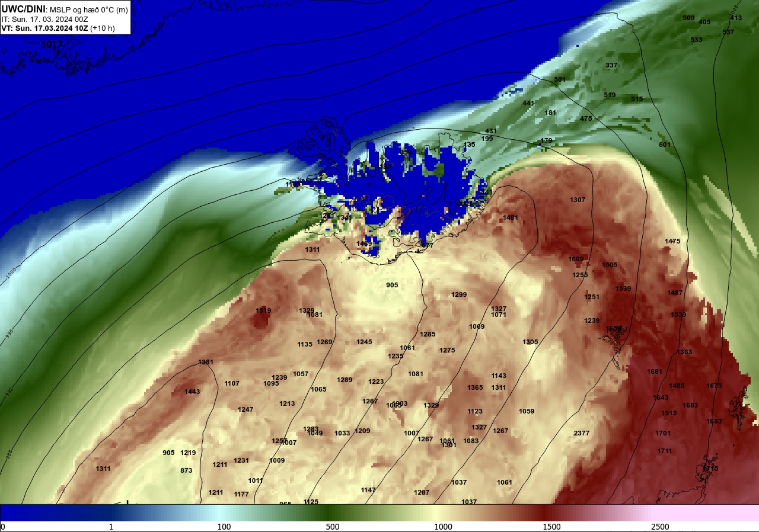Select the 441 value label
759x532 pixels.
(x=528, y=103)
